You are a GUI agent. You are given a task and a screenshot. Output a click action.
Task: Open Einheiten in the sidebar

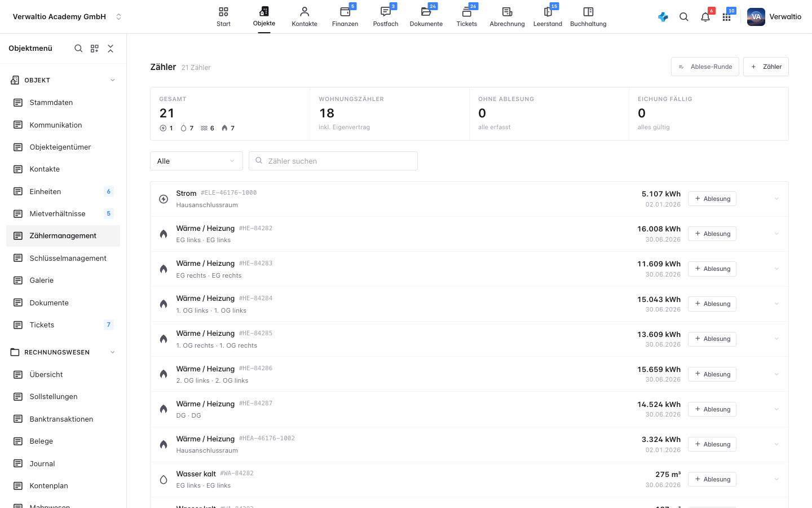tap(63, 191)
